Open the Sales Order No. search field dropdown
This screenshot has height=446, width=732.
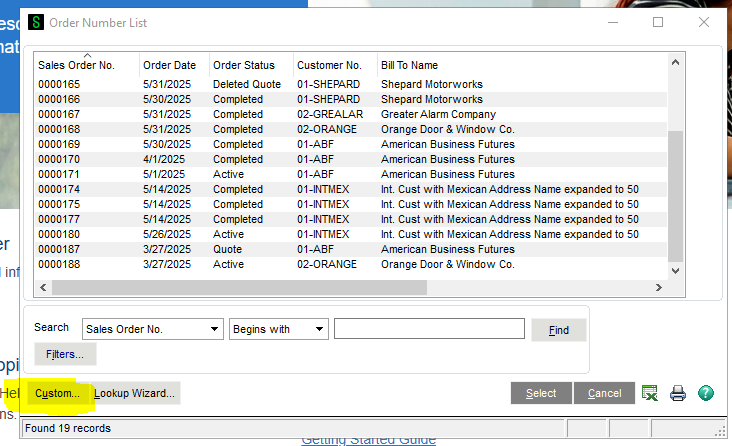216,329
